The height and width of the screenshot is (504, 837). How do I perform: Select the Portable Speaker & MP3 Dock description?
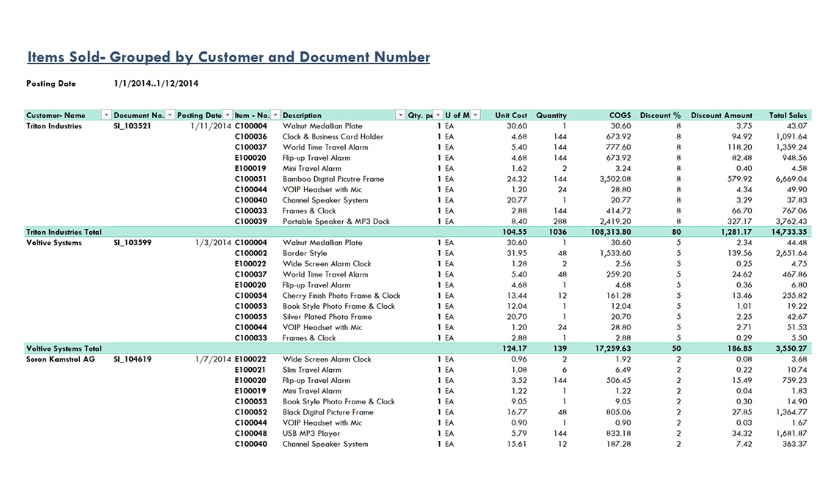tap(336, 222)
